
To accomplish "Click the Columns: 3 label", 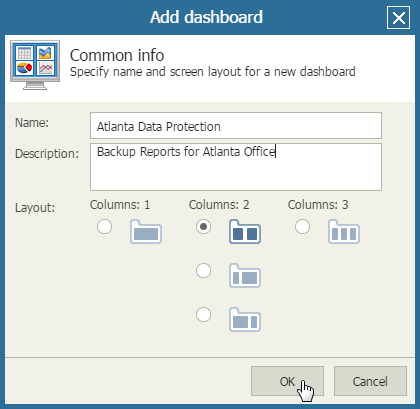I will (318, 205).
